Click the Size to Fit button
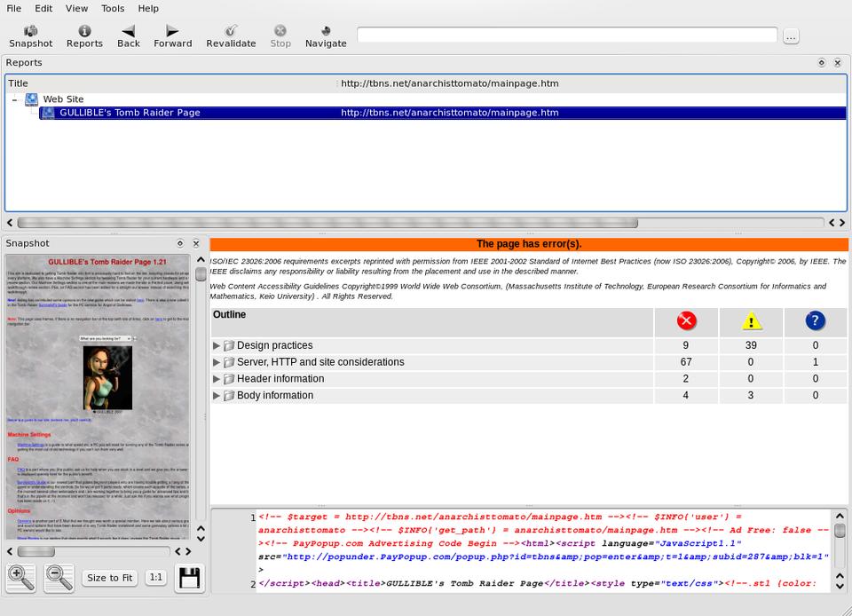The image size is (852, 616). pos(109,578)
